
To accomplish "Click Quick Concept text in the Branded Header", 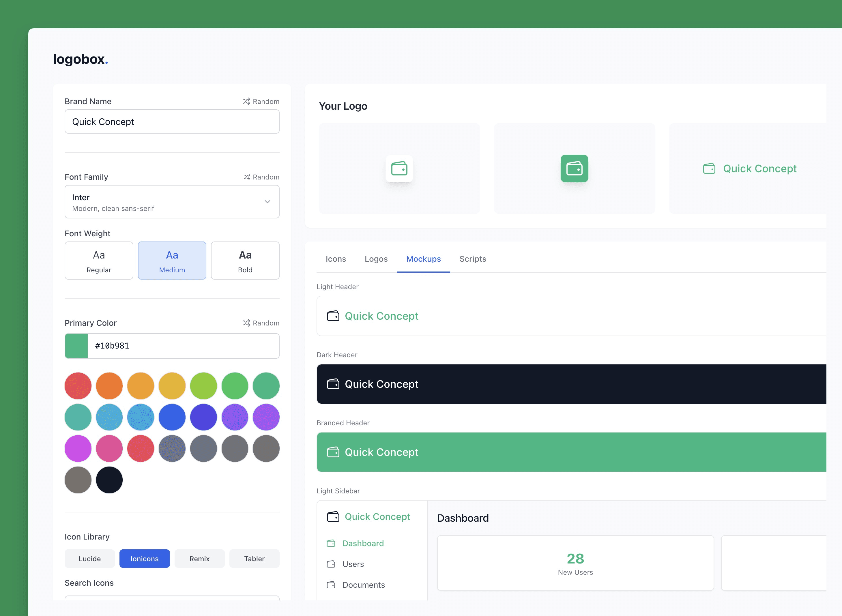I will [x=381, y=452].
